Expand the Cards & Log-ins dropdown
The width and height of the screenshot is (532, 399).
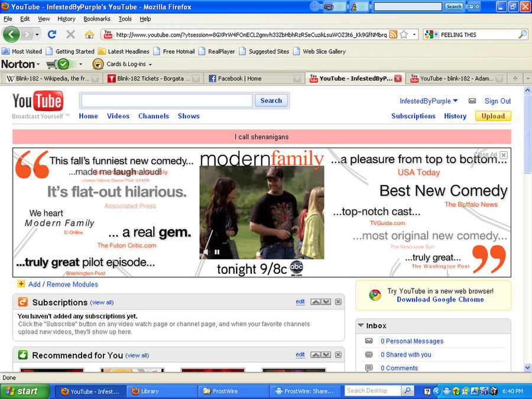click(150, 64)
